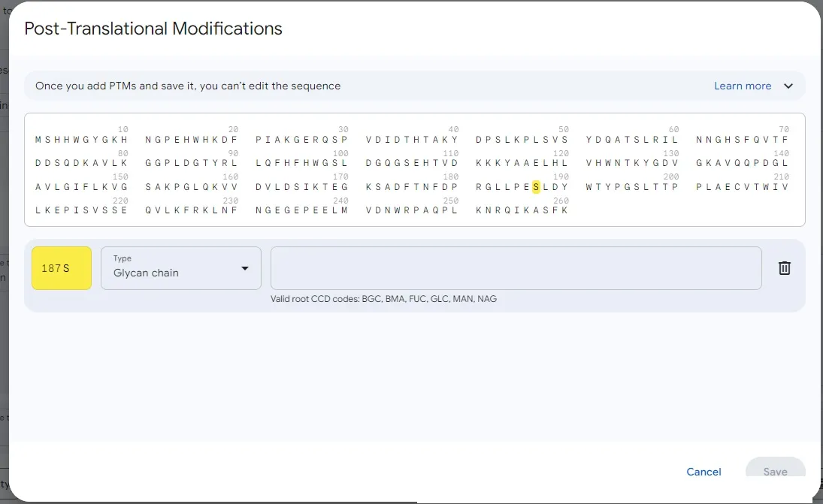Expand the PTM notice banner chevron
The image size is (823, 504).
click(788, 86)
